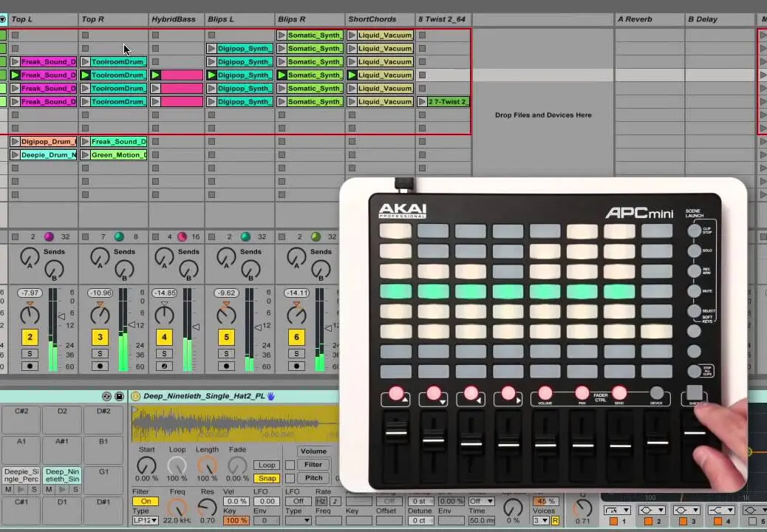The image size is (767, 532).
Task: Click the yellow R retrigger button
Action: click(x=555, y=521)
